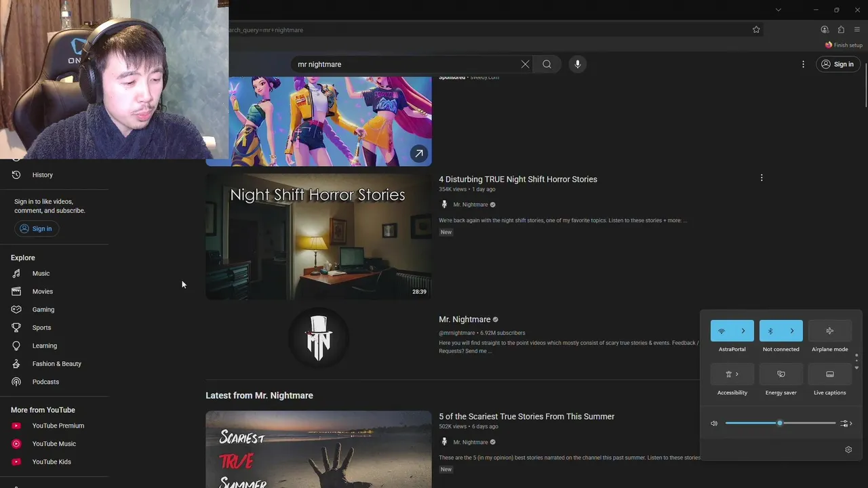Open video title 4 Disturbing TRUE Night Shift Horror Stories
Viewport: 868px width, 488px height.
pos(518,179)
